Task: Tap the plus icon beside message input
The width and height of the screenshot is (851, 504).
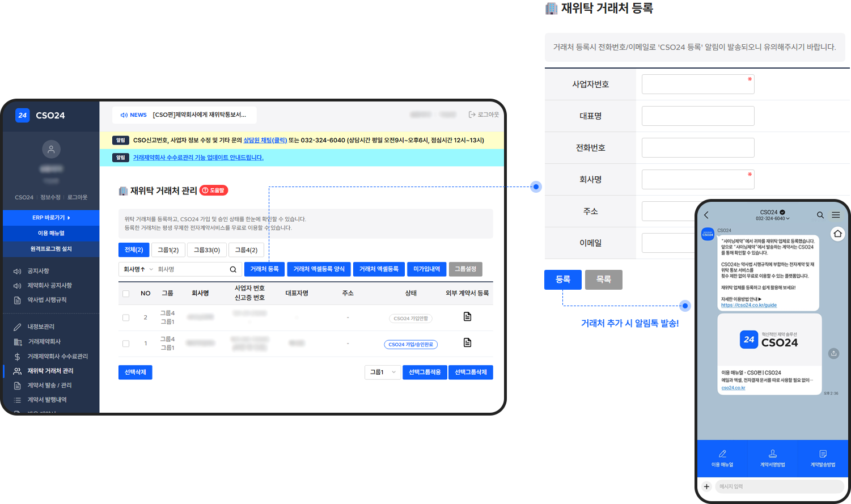Action: point(706,486)
